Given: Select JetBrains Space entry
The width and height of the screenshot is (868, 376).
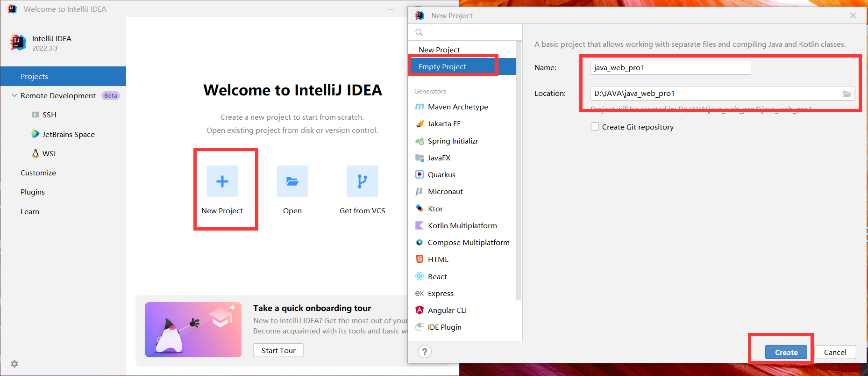Looking at the screenshot, I should tap(68, 134).
